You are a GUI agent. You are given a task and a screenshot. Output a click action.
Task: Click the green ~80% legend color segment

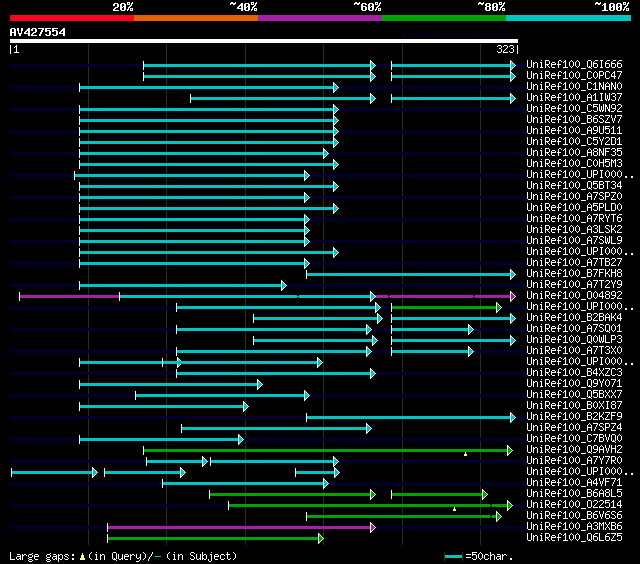click(x=444, y=18)
